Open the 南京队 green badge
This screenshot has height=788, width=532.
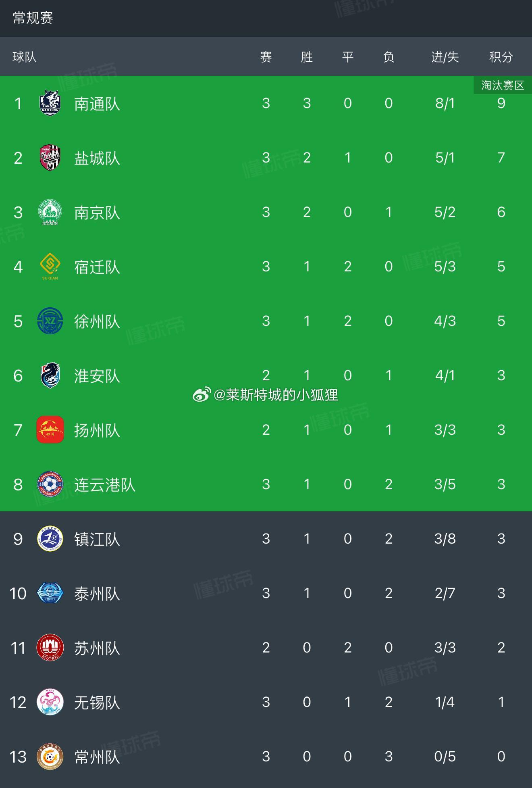tap(50, 212)
